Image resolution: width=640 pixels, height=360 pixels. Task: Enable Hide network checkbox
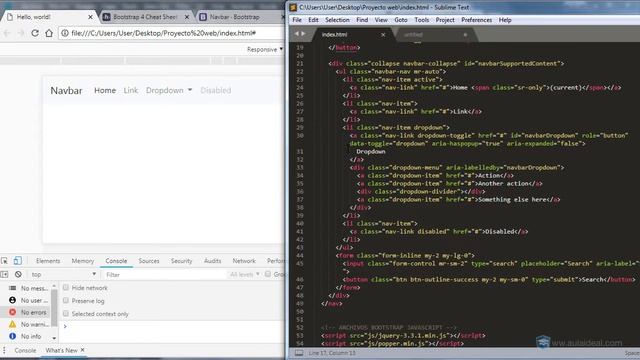coord(66,288)
